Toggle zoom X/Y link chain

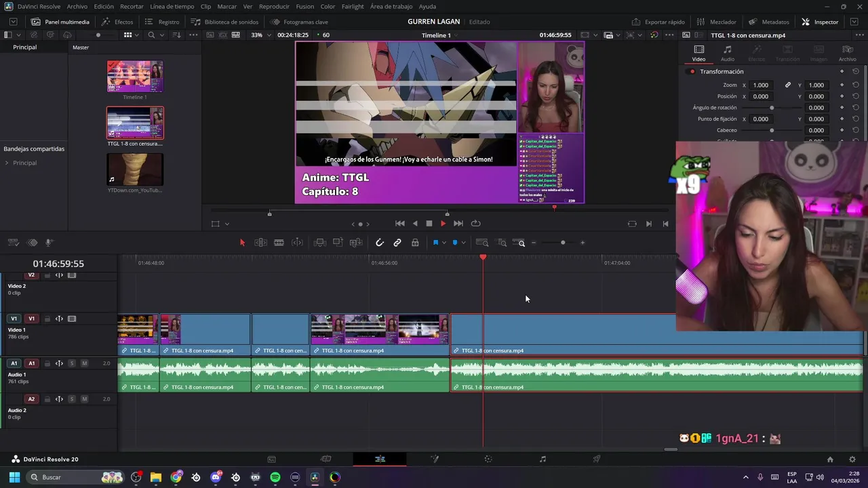point(788,85)
